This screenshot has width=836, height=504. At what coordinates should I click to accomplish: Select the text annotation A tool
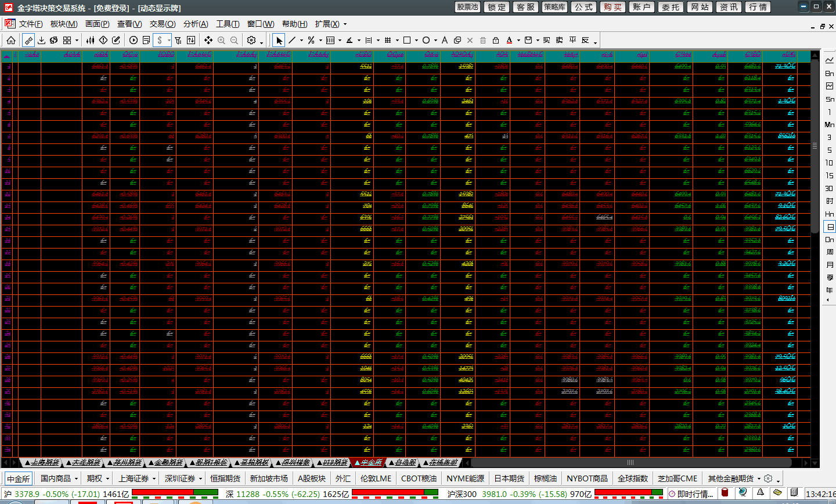click(445, 40)
